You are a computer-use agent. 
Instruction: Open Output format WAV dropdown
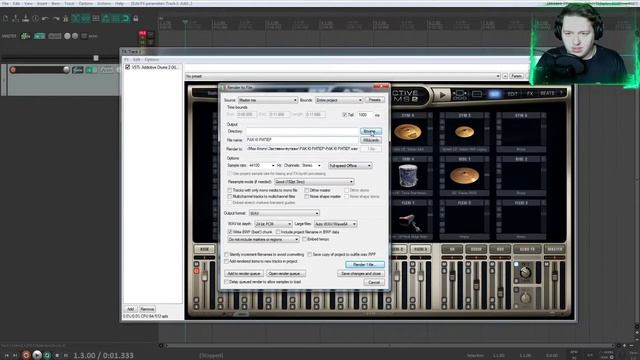coord(284,213)
